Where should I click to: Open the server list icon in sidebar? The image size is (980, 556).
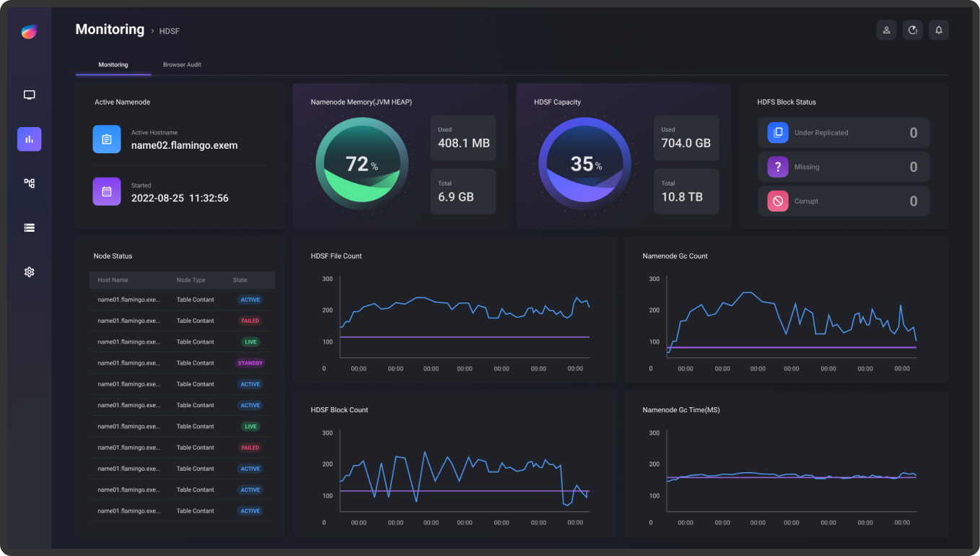click(30, 227)
